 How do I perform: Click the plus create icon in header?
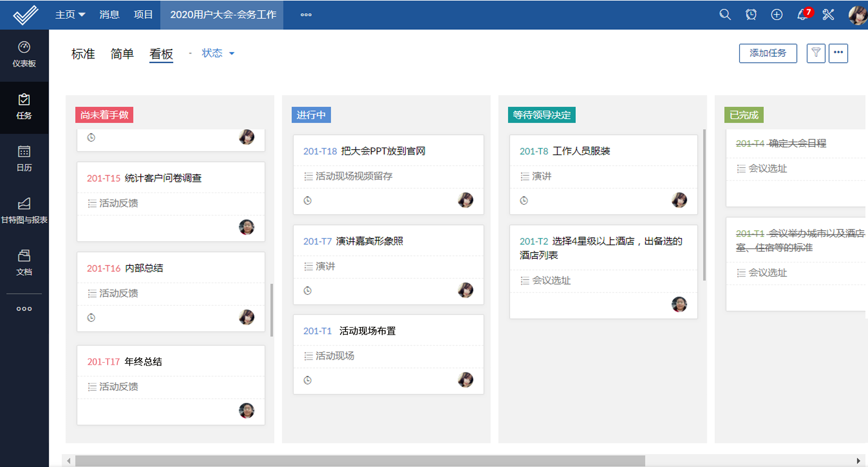777,15
